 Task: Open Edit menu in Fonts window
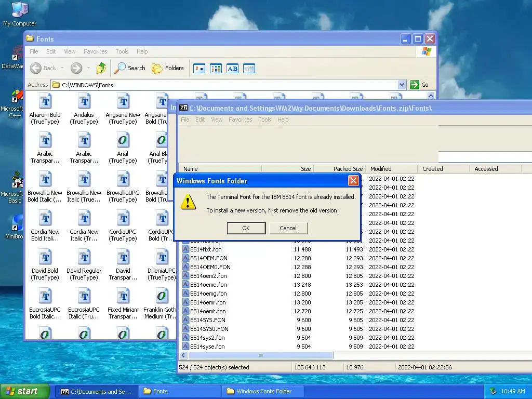[51, 51]
